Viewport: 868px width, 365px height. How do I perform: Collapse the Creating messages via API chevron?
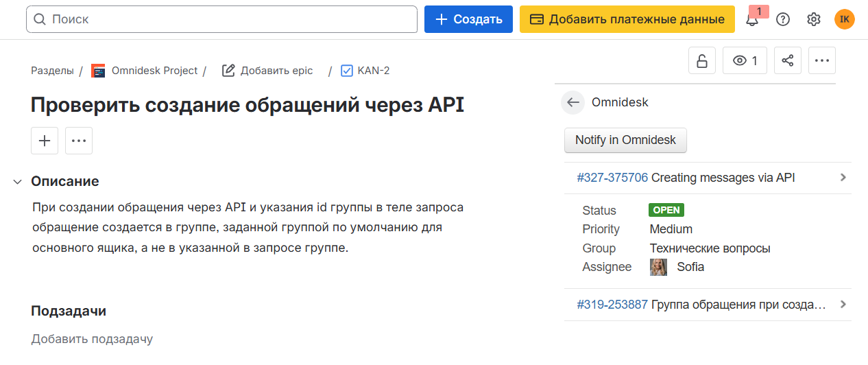pos(843,177)
